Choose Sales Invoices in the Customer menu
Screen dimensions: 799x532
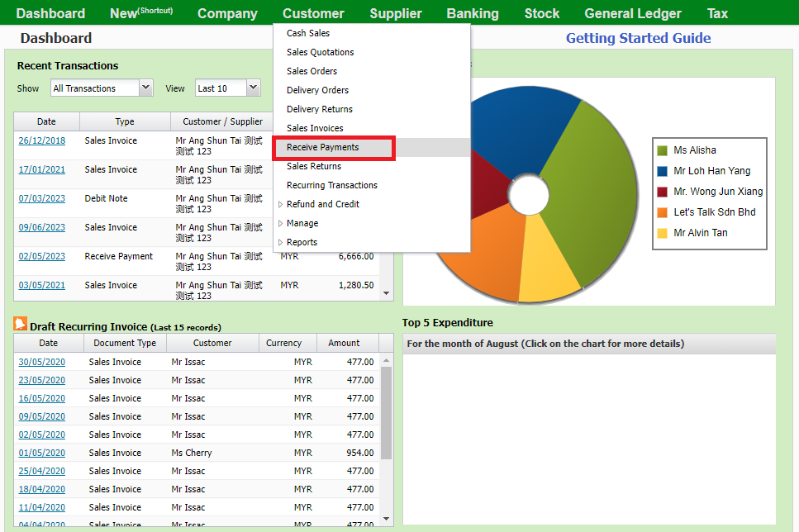(315, 128)
